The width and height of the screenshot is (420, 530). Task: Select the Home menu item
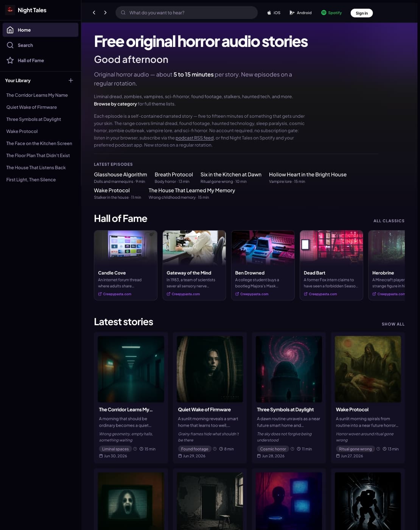(40, 30)
